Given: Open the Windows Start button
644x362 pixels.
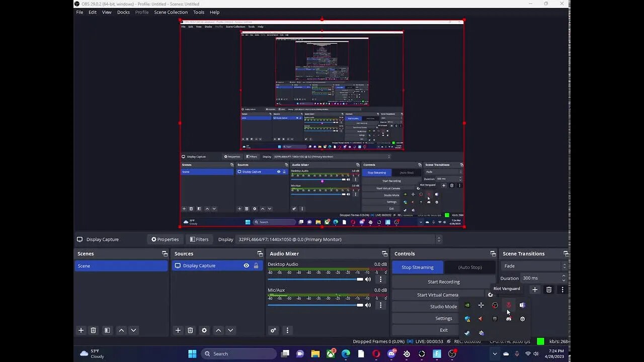Looking at the screenshot, I should click(192, 354).
